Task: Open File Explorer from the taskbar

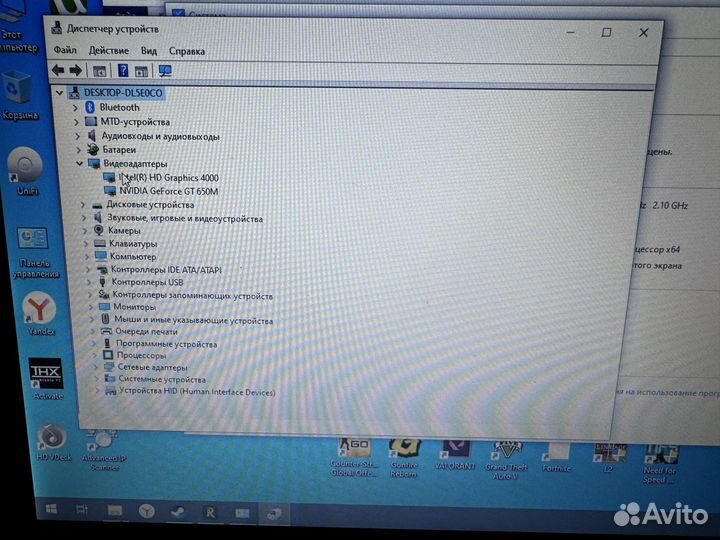Action: [114, 511]
